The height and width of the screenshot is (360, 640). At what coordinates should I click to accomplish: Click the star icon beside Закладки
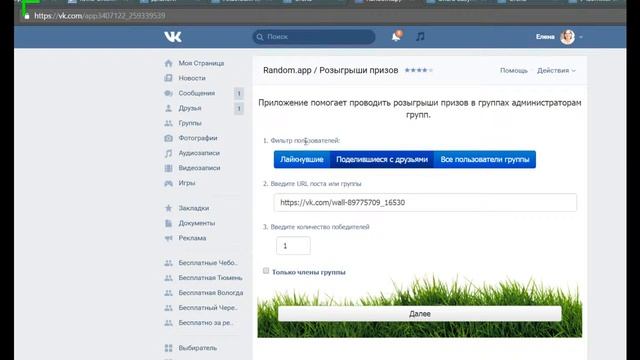pyautogui.click(x=169, y=208)
